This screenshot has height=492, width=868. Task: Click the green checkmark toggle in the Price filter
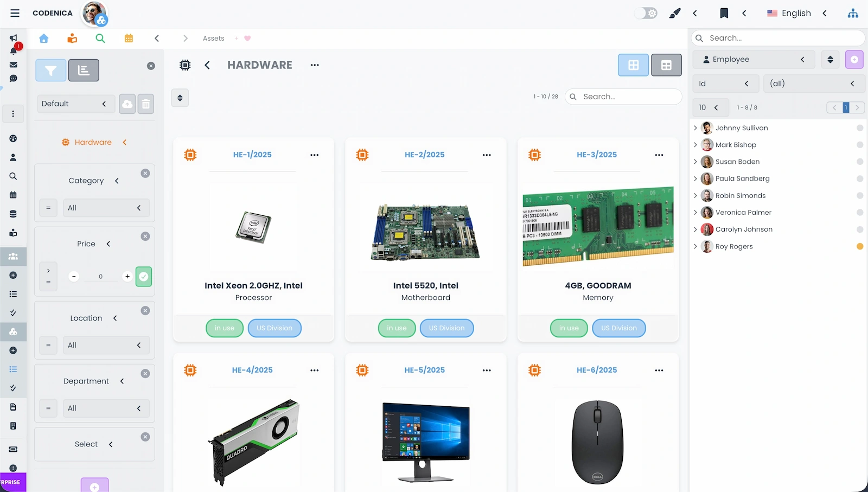coord(143,277)
